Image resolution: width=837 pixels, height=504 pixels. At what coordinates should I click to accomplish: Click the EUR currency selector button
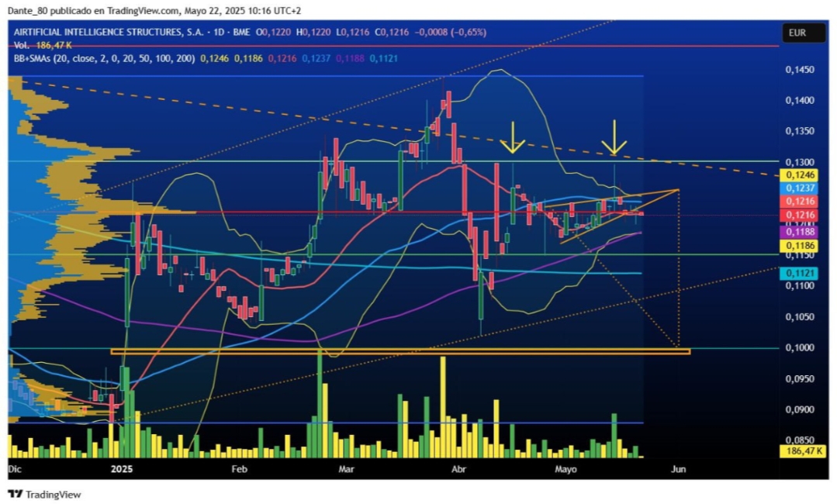797,33
